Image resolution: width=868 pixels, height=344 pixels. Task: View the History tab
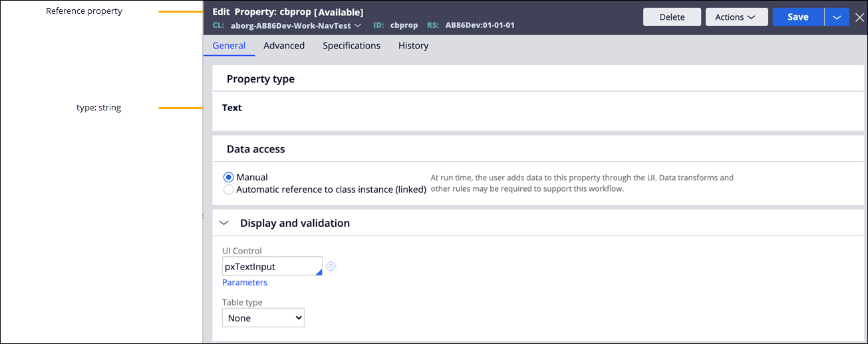(413, 46)
